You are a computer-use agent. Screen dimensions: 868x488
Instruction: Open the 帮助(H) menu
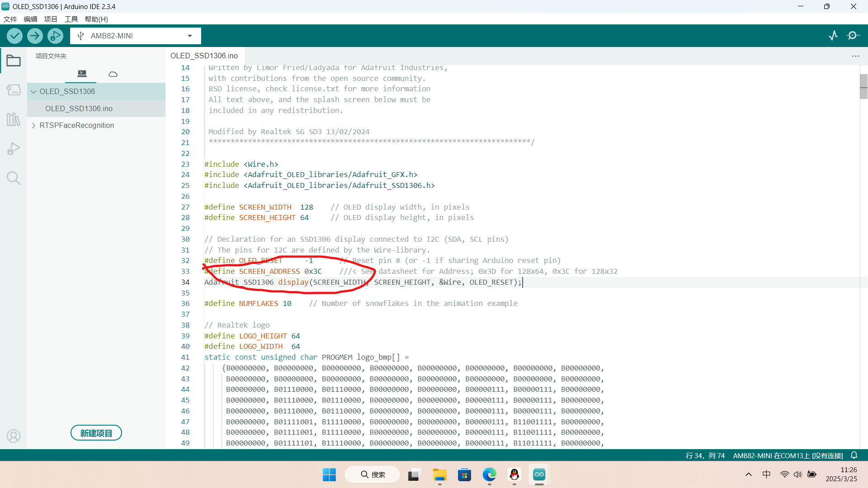point(96,19)
